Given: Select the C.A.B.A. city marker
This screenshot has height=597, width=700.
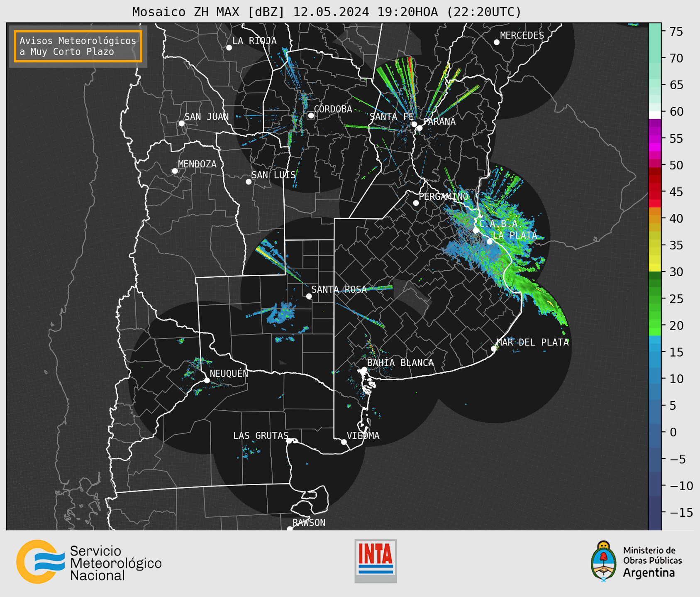Looking at the screenshot, I should tap(476, 230).
